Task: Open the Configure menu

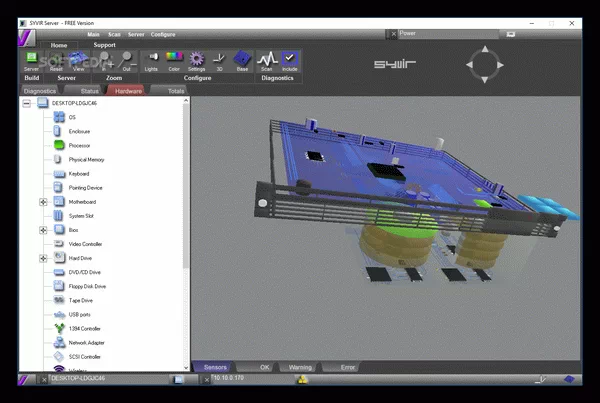Action: click(x=162, y=34)
